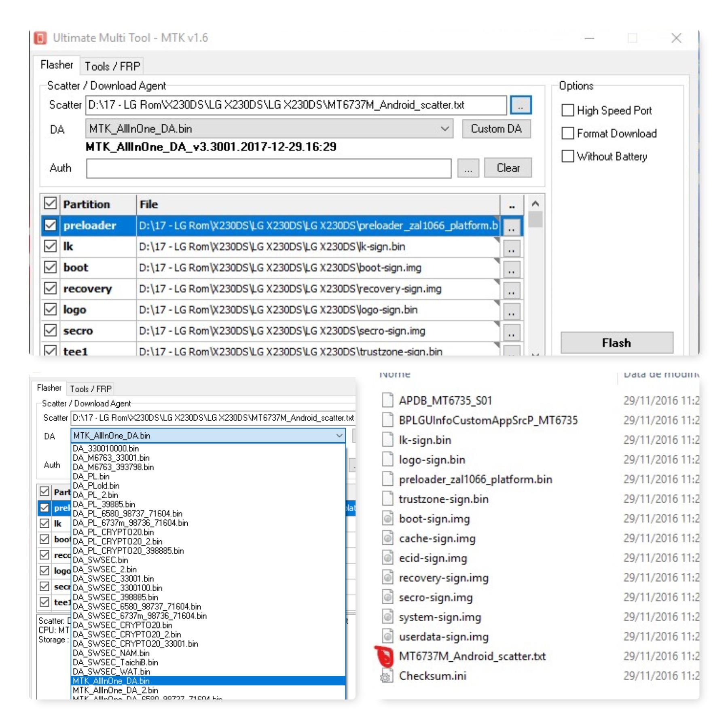Image resolution: width=728 pixels, height=728 pixels.
Task: Uncheck the secro partition in the top window
Action: [x=50, y=330]
